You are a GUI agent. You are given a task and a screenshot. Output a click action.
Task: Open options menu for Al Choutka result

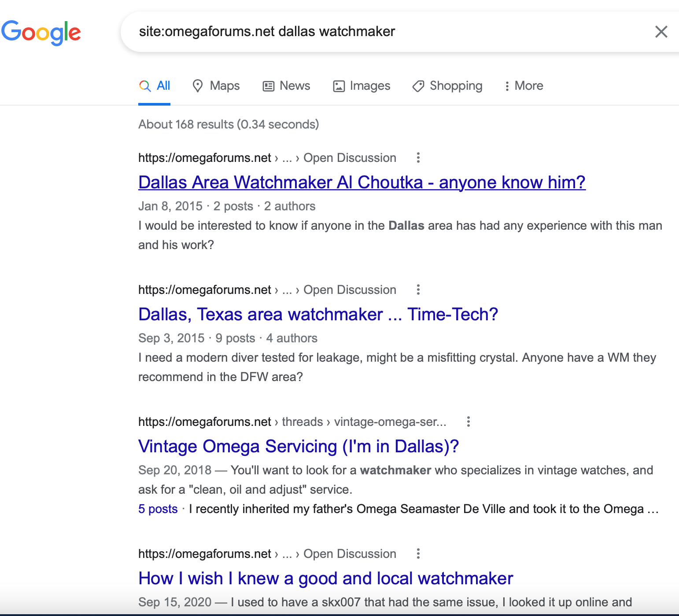pyautogui.click(x=418, y=158)
